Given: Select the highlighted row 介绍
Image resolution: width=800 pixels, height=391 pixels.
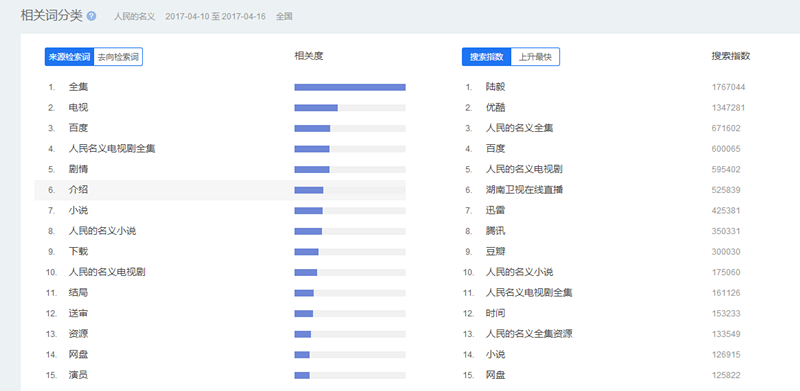Looking at the screenshot, I should click(x=220, y=190).
